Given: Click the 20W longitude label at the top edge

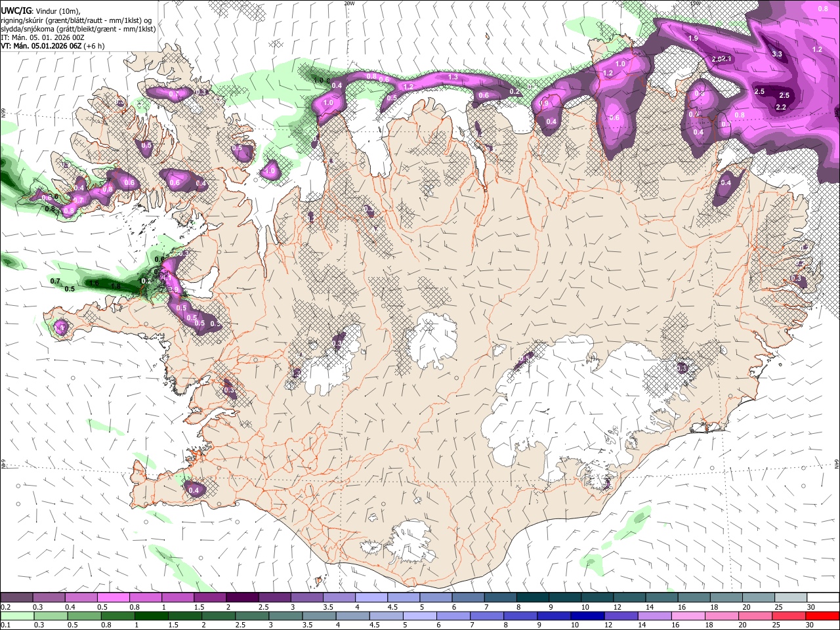Looking at the screenshot, I should coord(349,3).
